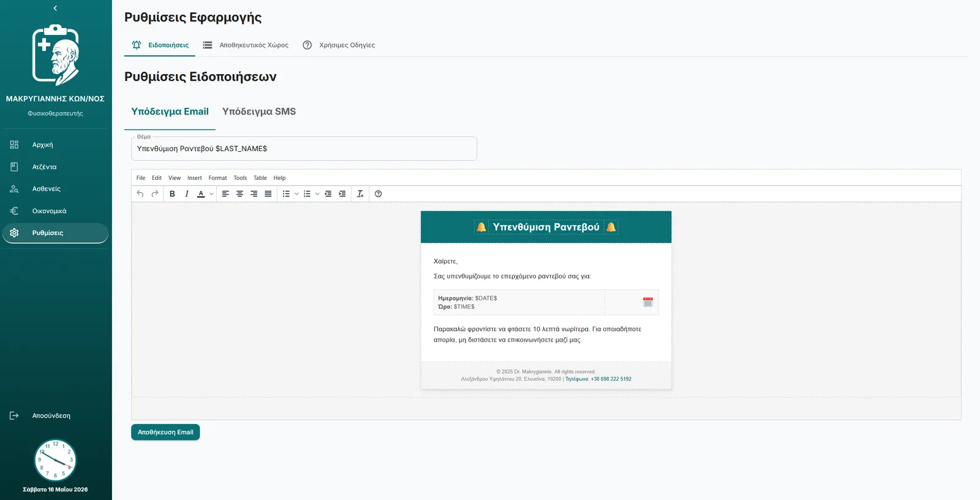Click the Αποθήκευση Email button
This screenshot has width=980, height=500.
[165, 432]
